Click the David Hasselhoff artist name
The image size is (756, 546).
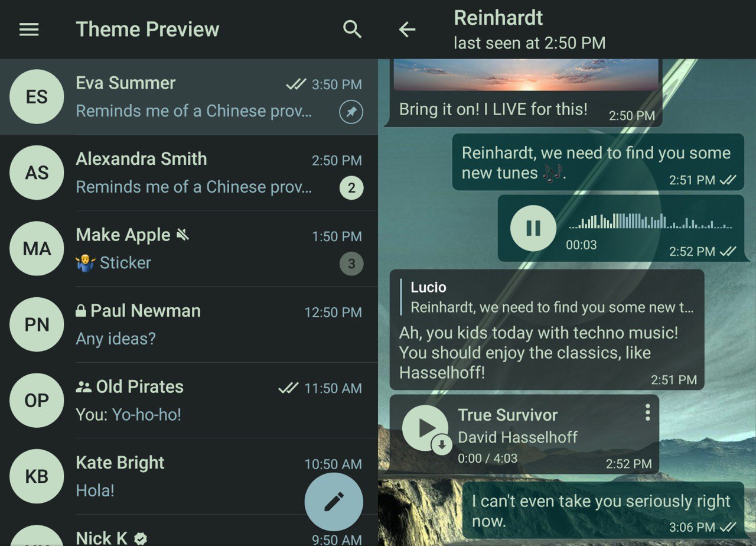click(517, 438)
